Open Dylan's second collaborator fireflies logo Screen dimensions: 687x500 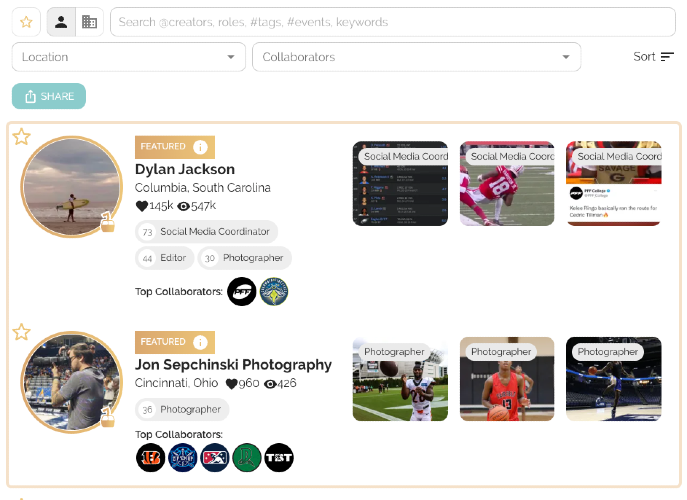[x=274, y=291]
